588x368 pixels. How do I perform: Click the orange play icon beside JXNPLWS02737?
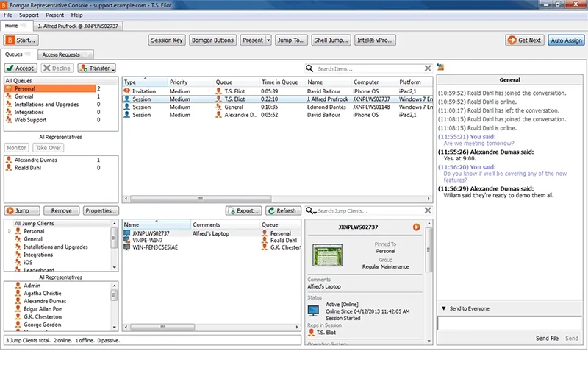(417, 227)
